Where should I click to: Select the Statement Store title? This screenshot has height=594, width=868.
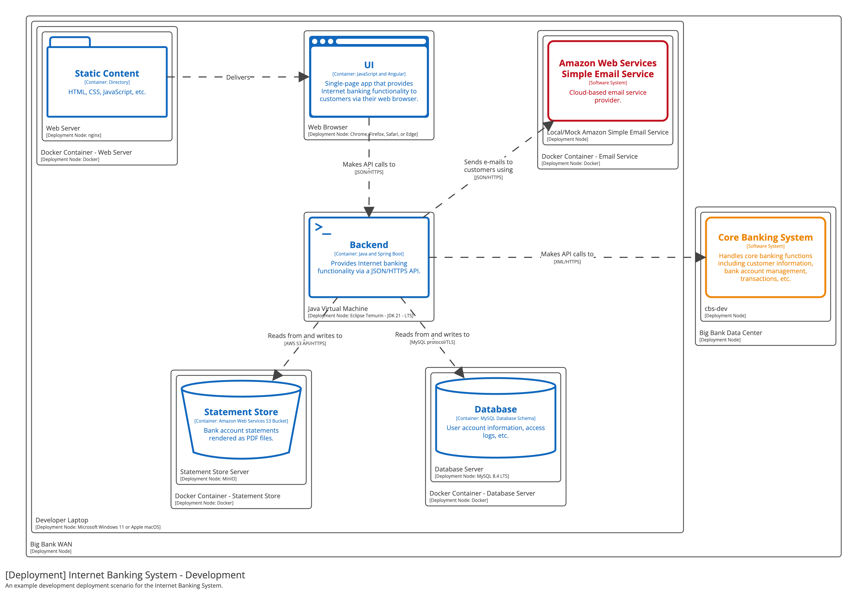click(241, 412)
